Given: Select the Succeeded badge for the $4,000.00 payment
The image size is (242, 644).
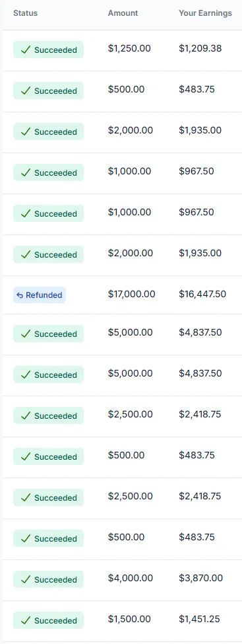Looking at the screenshot, I should [x=48, y=579].
